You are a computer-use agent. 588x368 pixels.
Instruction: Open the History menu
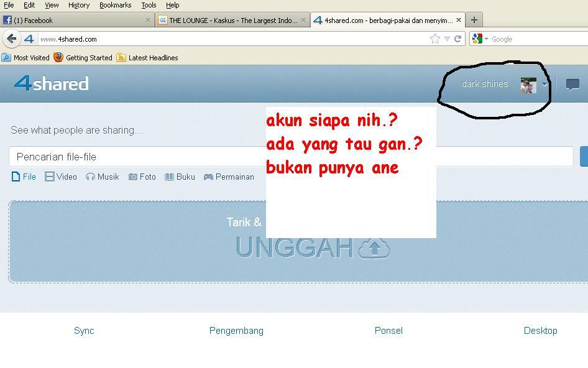point(79,5)
